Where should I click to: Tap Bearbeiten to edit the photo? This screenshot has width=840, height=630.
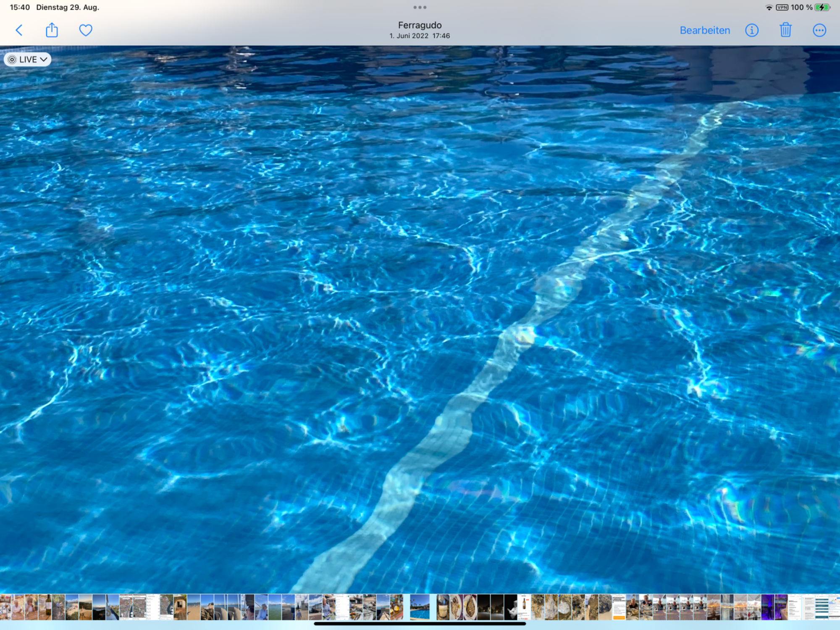pyautogui.click(x=705, y=30)
